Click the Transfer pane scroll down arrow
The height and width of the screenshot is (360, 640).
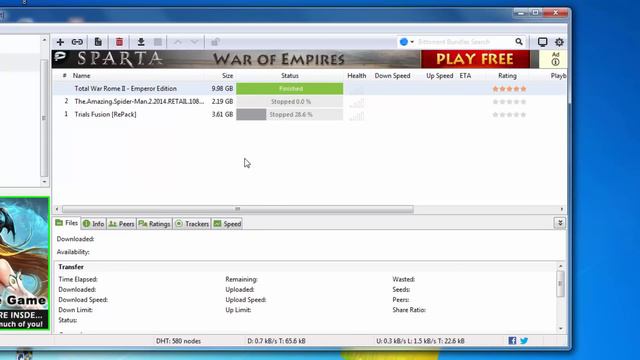click(560, 329)
